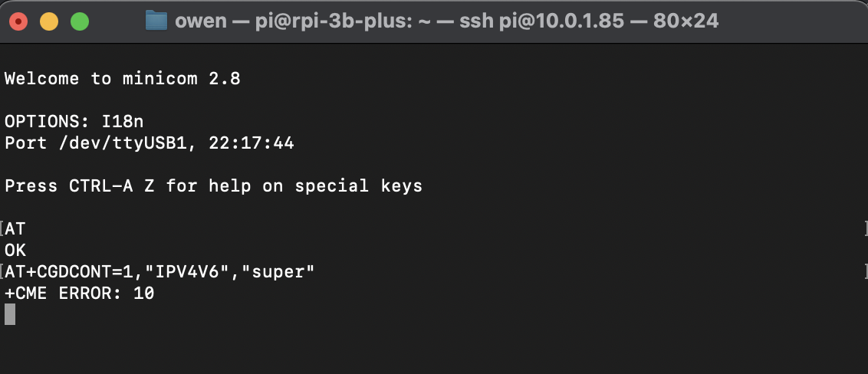
Task: Click the block cursor at the prompt
Action: tap(10, 314)
